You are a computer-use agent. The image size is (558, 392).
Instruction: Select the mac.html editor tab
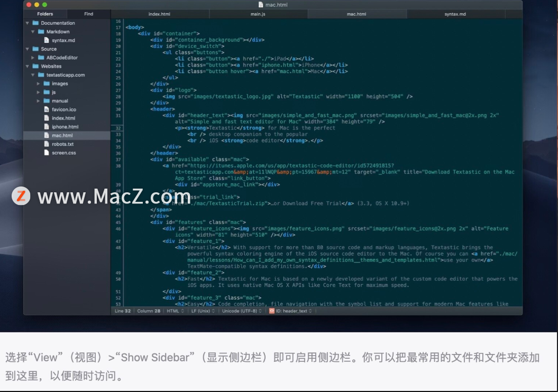[356, 14]
